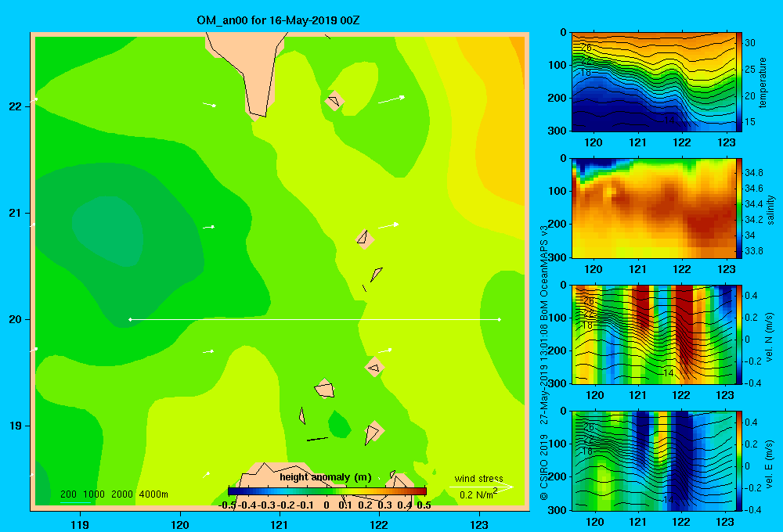Image resolution: width=783 pixels, height=532 pixels.
Task: Select the vel. N color bar
Action: tap(739, 334)
